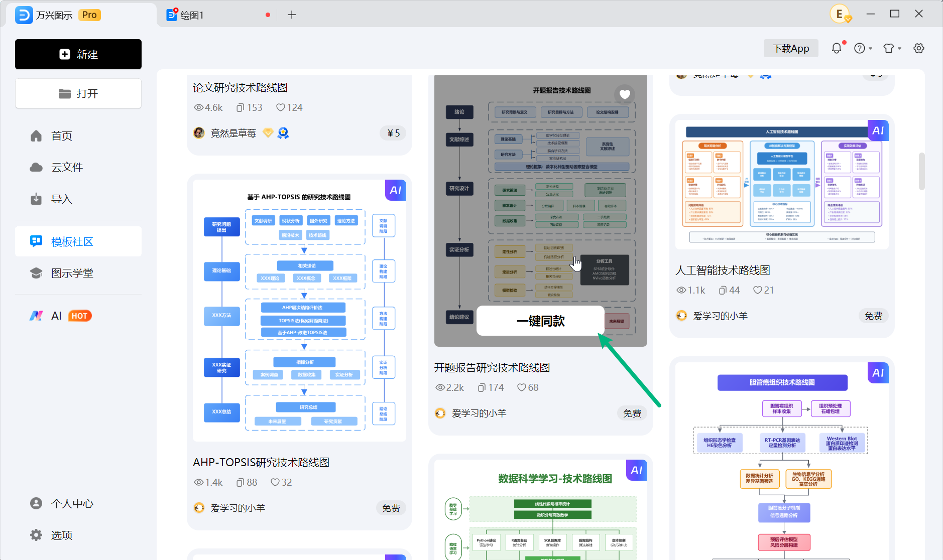Click the user avatar E icon
Screen dimensions: 943x560
(x=840, y=14)
